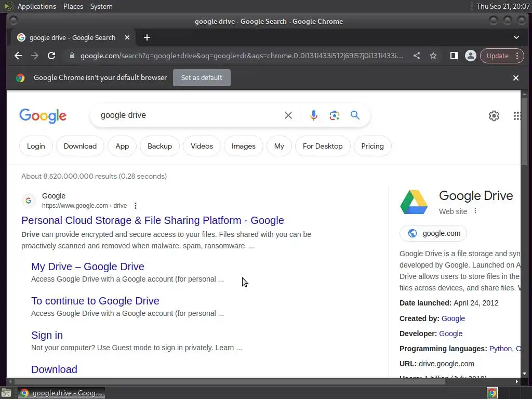This screenshot has width=532, height=399.
Task: Click the horizontal scrollbar thumb
Action: tap(229, 382)
